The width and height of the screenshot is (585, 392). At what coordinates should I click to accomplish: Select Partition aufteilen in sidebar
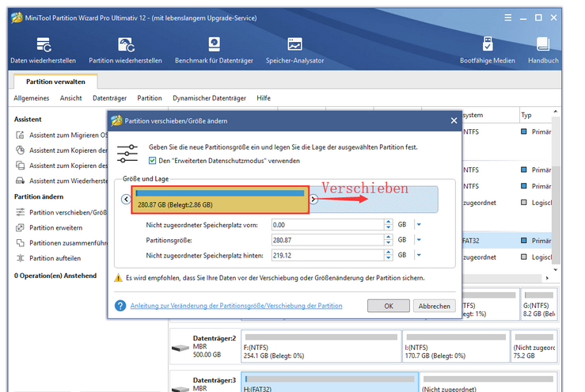coord(48,258)
